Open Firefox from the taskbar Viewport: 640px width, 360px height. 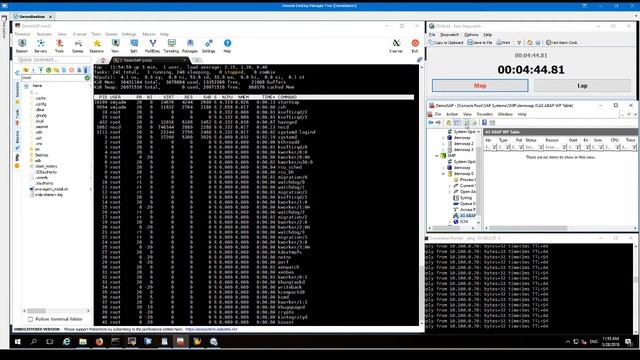[99, 342]
